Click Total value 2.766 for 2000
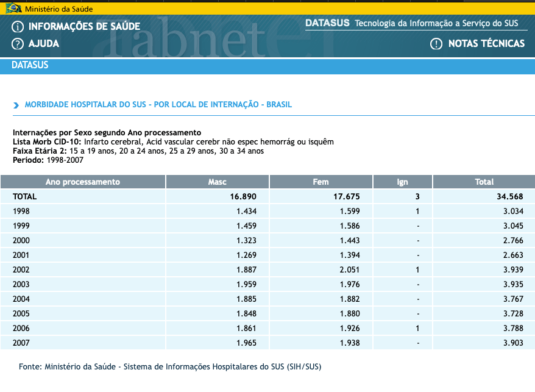Viewport: 535px width, 392px height. [514, 241]
